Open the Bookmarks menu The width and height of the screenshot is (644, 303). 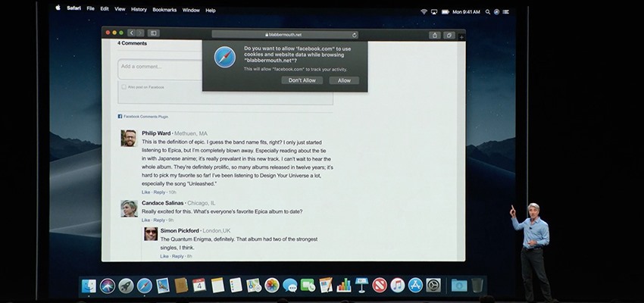[x=164, y=10]
